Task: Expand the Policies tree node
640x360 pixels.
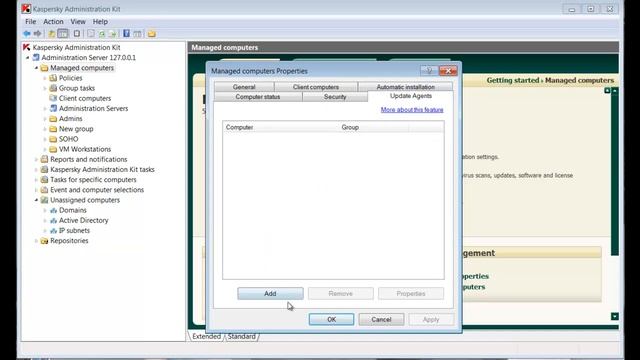Action: (x=44, y=78)
